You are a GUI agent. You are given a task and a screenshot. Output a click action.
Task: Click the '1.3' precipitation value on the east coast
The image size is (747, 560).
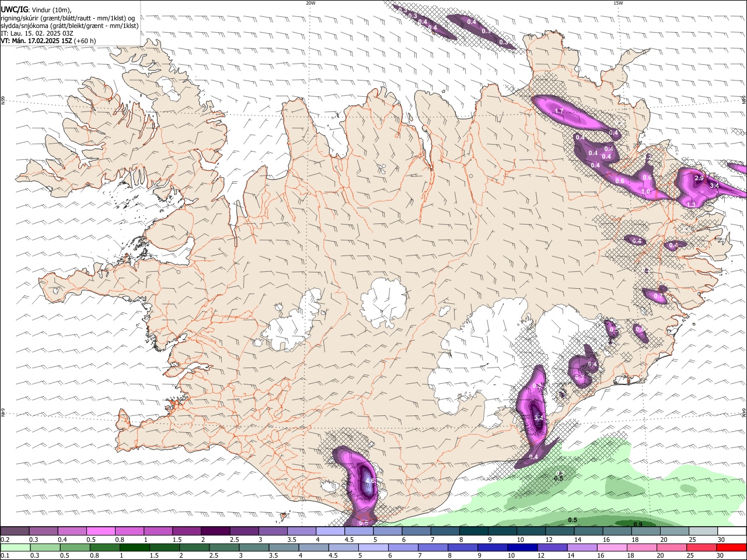[x=691, y=204]
